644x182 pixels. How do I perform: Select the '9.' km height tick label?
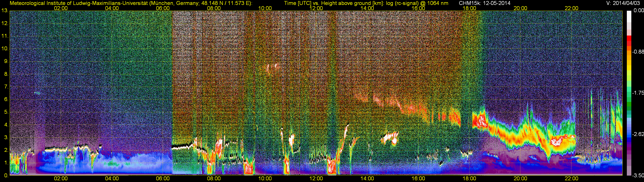pos(6,62)
